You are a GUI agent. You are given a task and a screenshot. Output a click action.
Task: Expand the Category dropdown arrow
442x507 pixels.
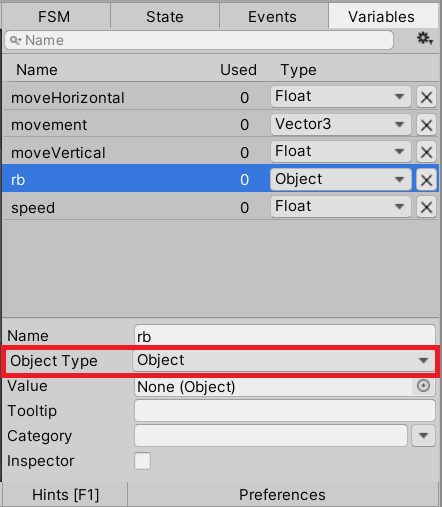pos(423,435)
